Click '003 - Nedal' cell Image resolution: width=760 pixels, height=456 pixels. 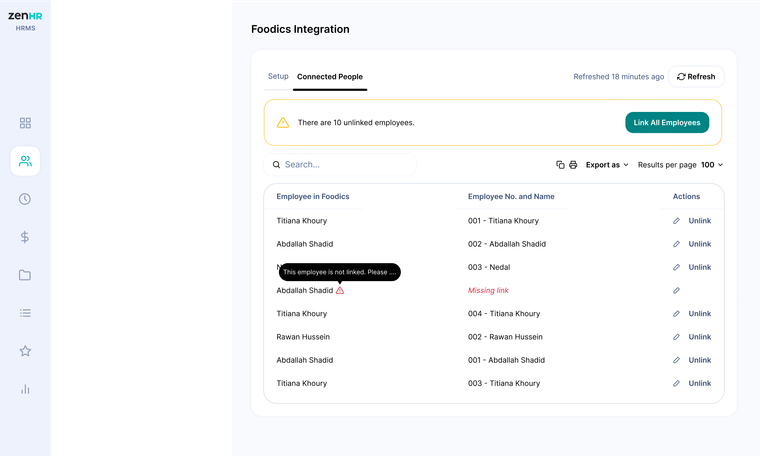point(489,267)
